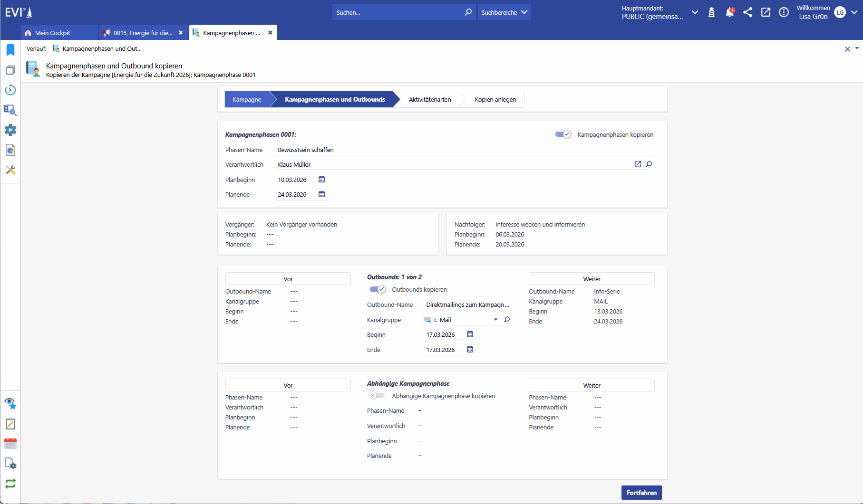The height and width of the screenshot is (504, 863).
Task: Go to the Aktivitätenarten wizard step
Action: (429, 99)
